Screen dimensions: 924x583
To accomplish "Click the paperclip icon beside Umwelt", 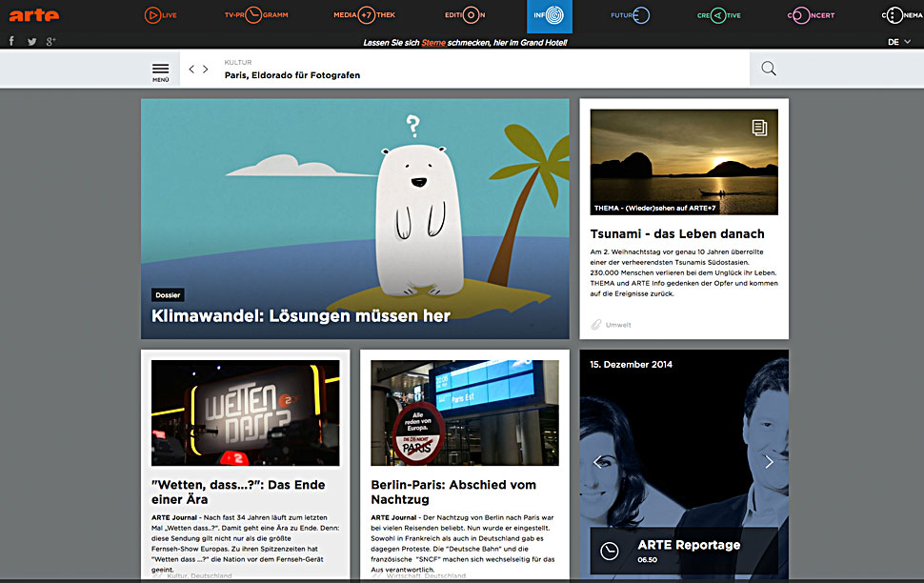I will point(596,325).
